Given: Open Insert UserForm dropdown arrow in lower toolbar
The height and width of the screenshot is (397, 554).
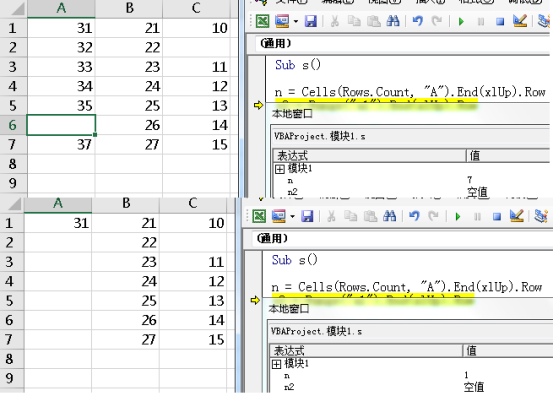Looking at the screenshot, I should (x=292, y=217).
